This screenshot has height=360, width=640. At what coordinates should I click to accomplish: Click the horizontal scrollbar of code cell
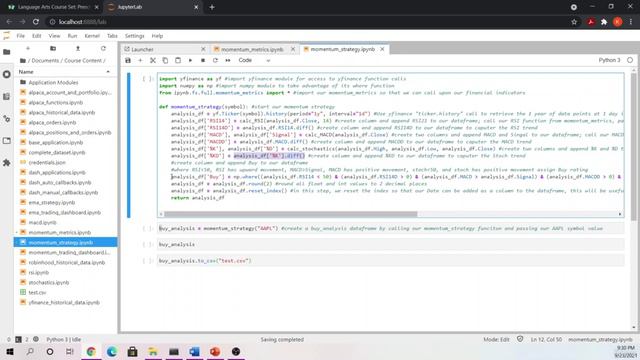291,214
